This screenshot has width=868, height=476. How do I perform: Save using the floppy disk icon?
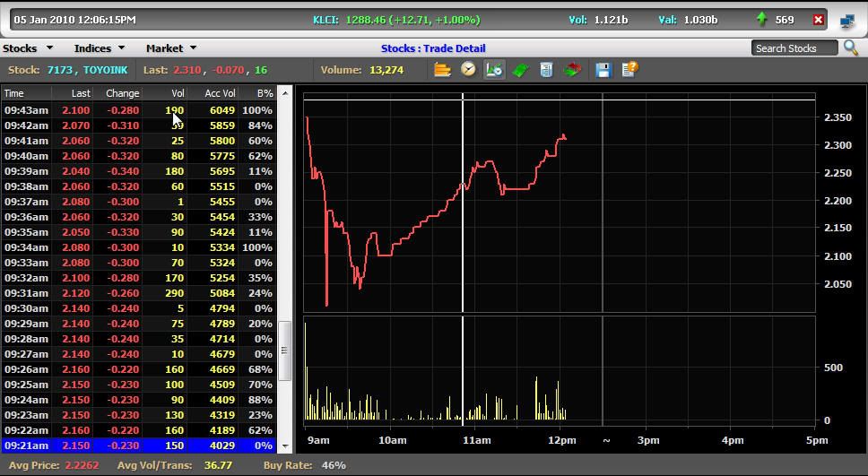click(x=603, y=70)
